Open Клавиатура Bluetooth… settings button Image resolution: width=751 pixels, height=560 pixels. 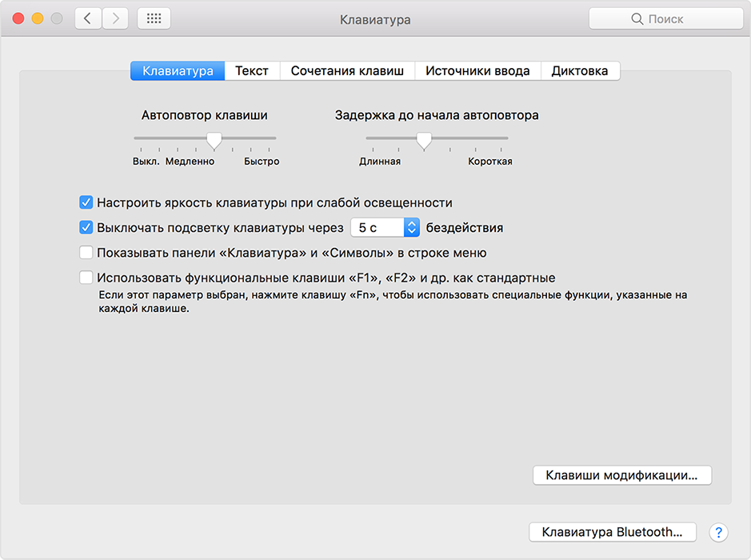612,532
